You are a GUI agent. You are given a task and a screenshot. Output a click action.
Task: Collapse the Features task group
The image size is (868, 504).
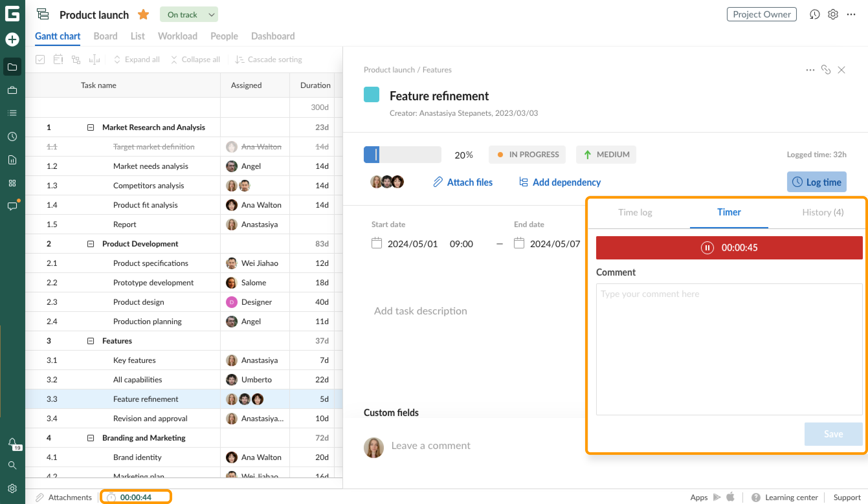point(90,341)
